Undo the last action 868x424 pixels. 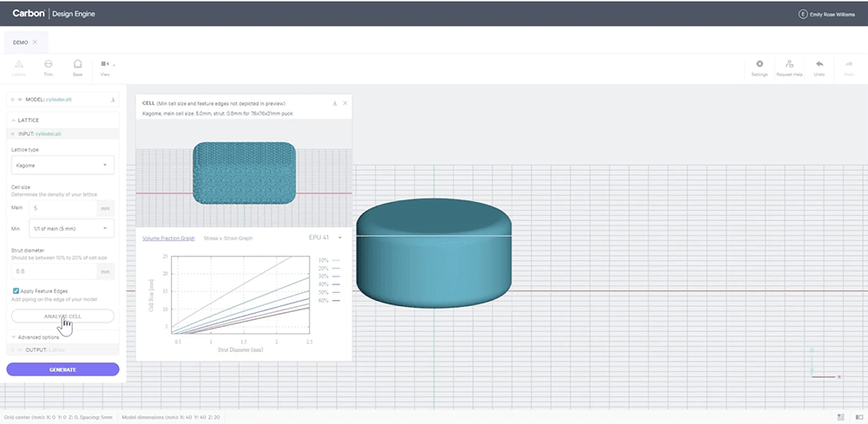(819, 68)
